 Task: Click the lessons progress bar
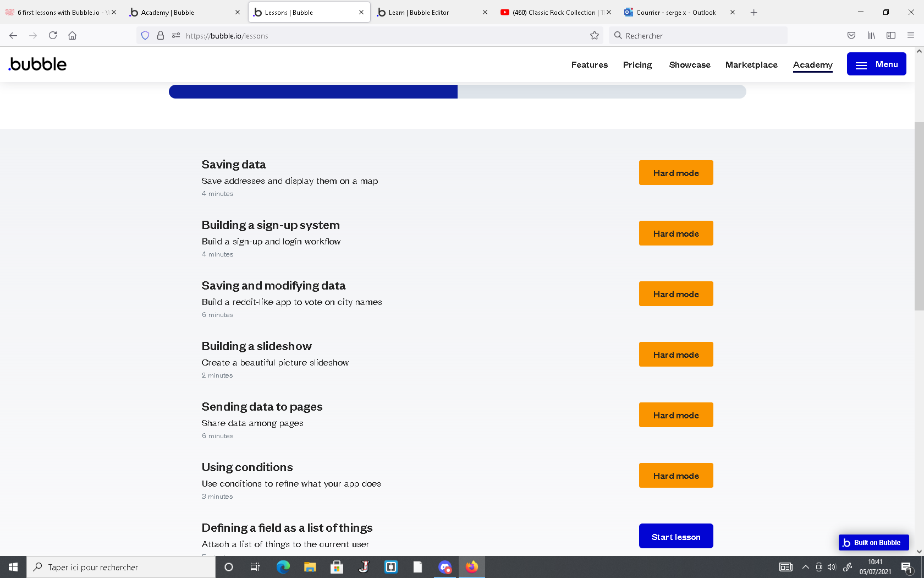click(458, 92)
